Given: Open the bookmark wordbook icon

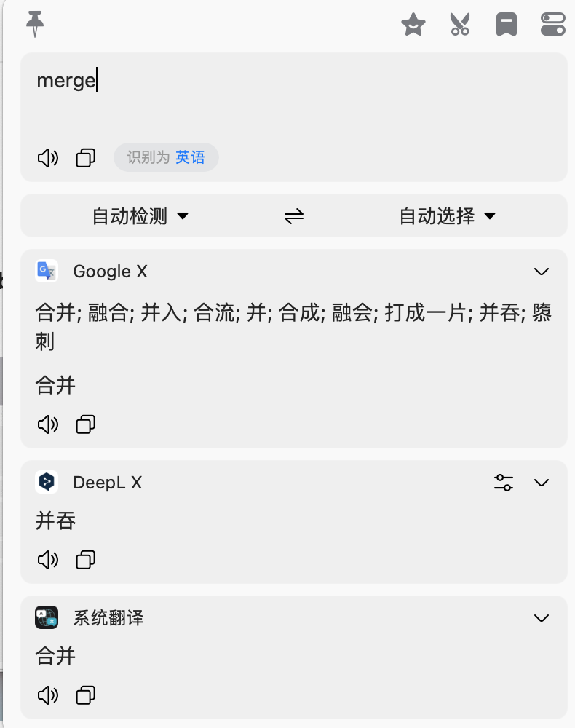Looking at the screenshot, I should pyautogui.click(x=507, y=24).
